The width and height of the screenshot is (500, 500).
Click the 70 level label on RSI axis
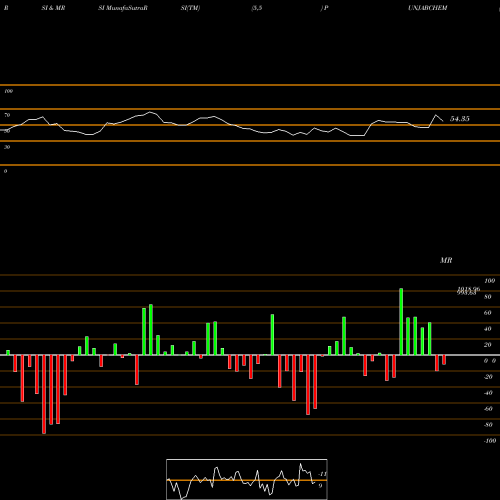[7, 115]
